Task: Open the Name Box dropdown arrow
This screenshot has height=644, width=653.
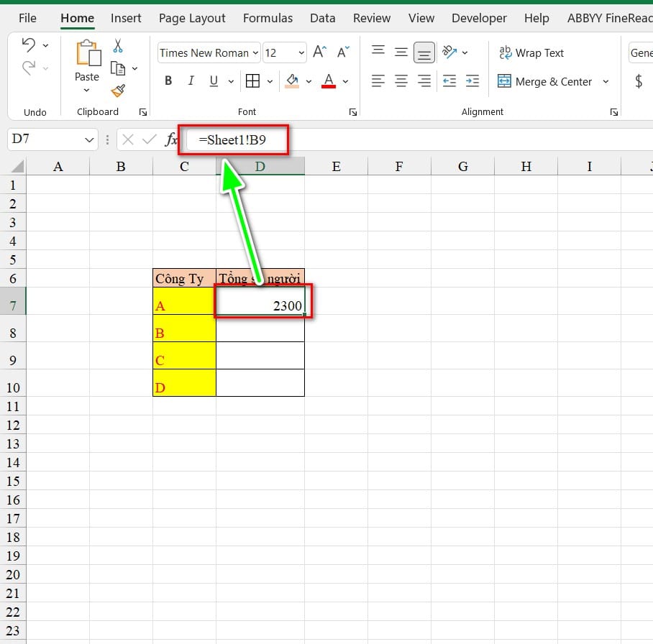Action: [89, 139]
